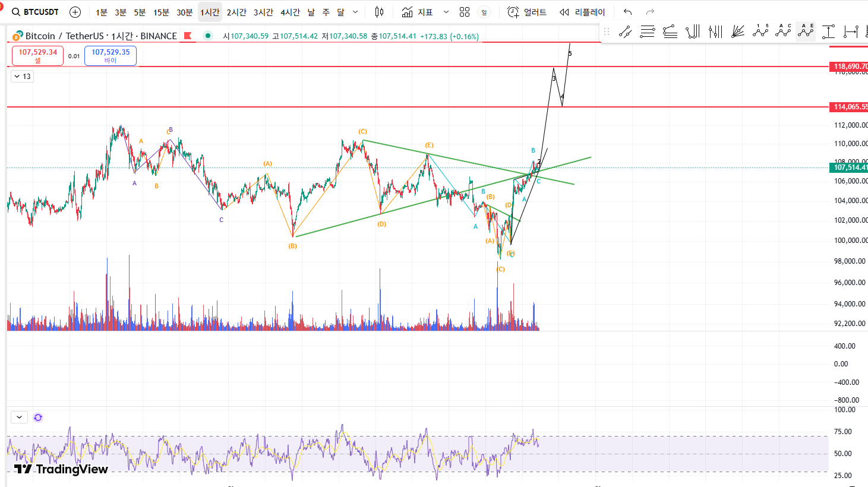Click the 고 high price 107,514.42
Viewport: 868px width, 487px height.
[x=295, y=36]
